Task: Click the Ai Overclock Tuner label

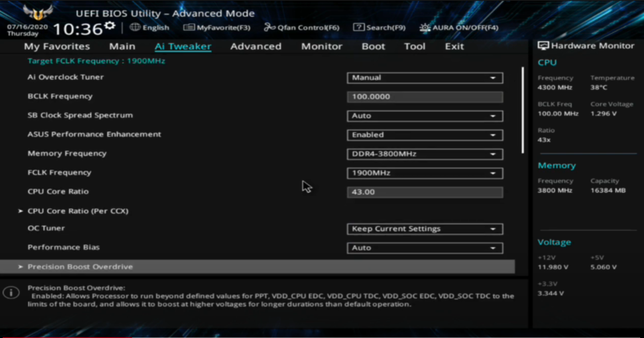Action: click(x=65, y=77)
